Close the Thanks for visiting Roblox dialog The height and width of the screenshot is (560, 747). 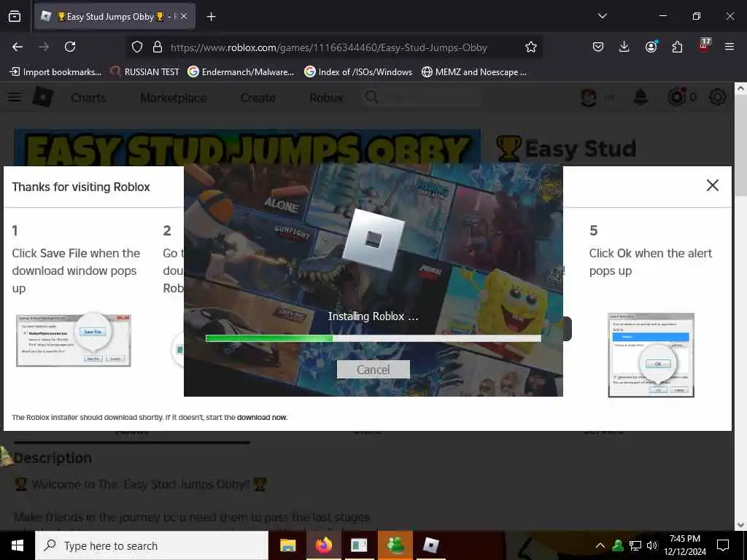712,185
